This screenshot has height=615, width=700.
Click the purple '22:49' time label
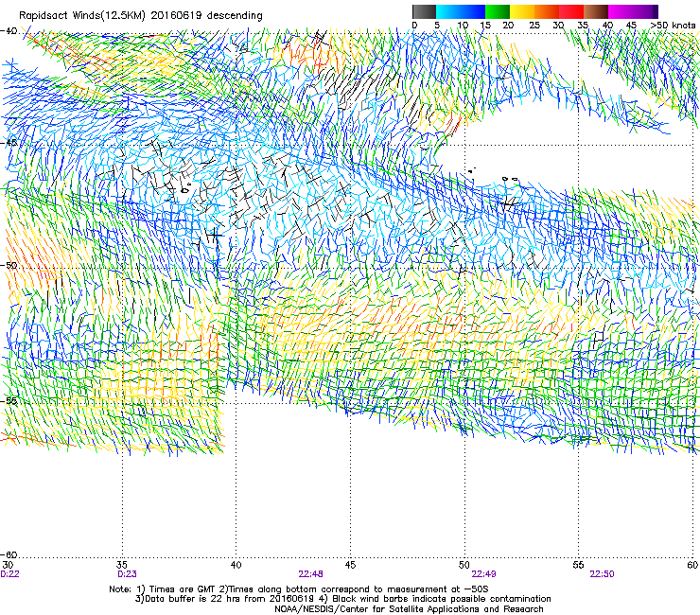(x=483, y=574)
